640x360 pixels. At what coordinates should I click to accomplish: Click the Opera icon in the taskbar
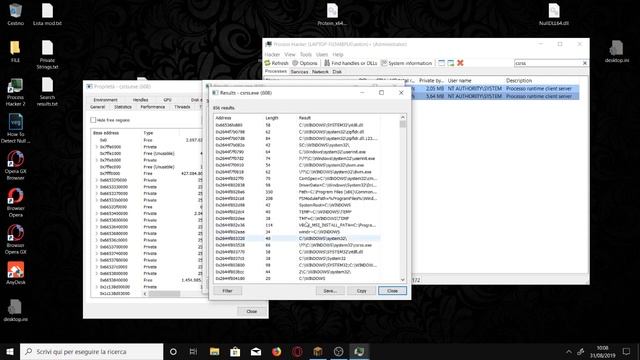click(297, 351)
